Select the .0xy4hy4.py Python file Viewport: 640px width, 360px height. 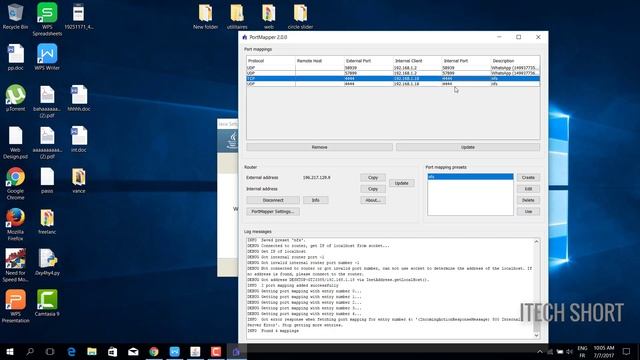click(47, 262)
